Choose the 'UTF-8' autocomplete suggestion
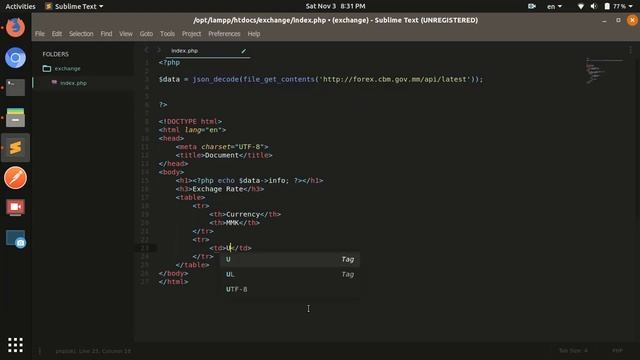 click(x=290, y=289)
